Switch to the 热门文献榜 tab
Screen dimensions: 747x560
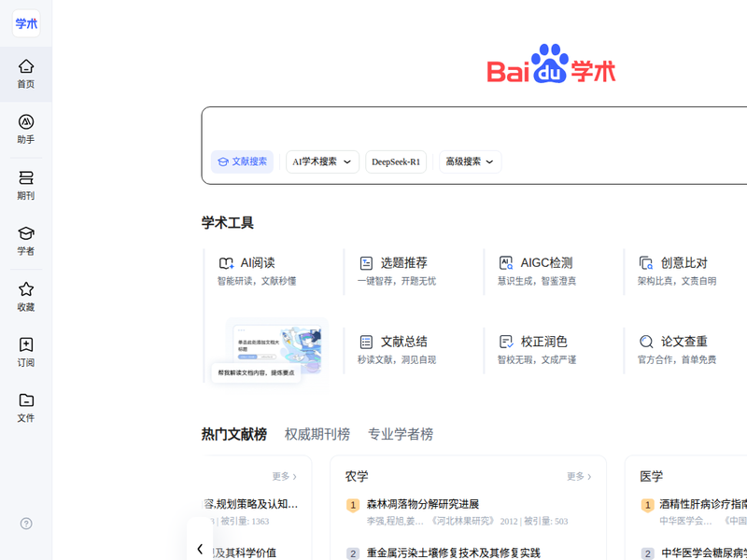[x=234, y=434]
